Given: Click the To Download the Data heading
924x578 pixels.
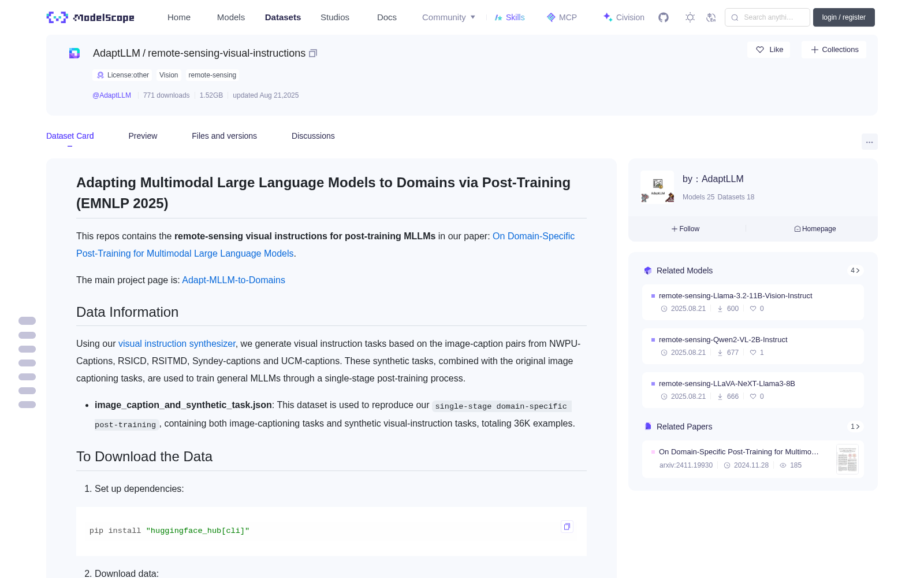Looking at the screenshot, I should (144, 457).
